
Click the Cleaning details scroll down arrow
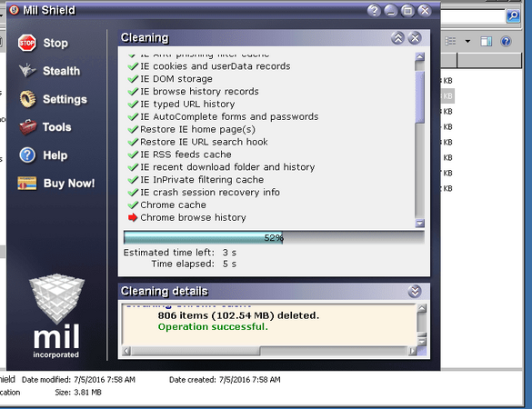tap(421, 341)
